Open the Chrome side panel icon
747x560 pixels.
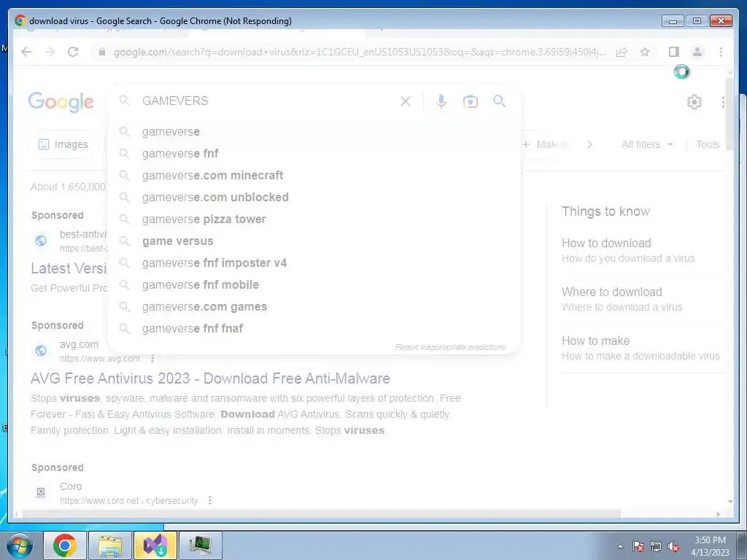[x=673, y=52]
